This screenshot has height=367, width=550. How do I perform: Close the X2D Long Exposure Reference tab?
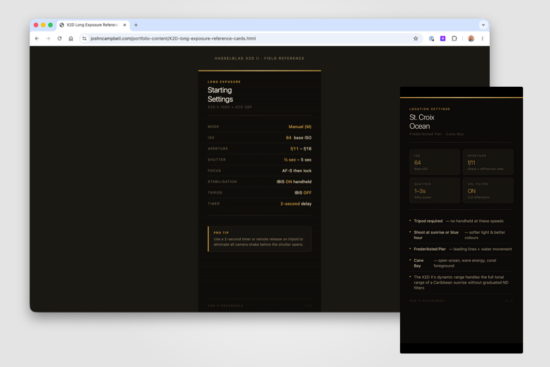[x=125, y=25]
